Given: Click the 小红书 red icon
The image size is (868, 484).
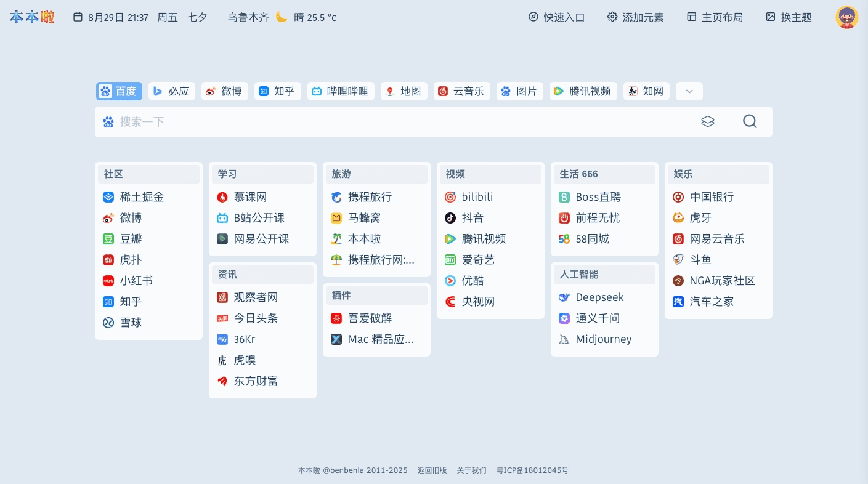Looking at the screenshot, I should (108, 281).
